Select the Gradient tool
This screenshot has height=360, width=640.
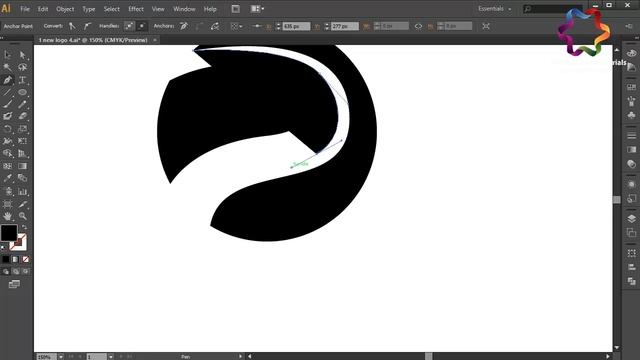[22, 166]
